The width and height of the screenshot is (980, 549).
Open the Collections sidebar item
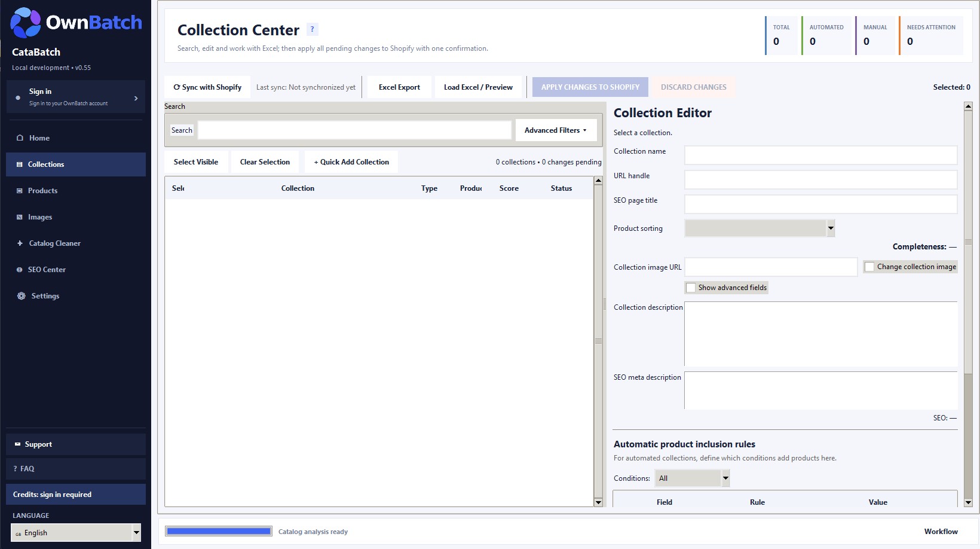(x=76, y=164)
